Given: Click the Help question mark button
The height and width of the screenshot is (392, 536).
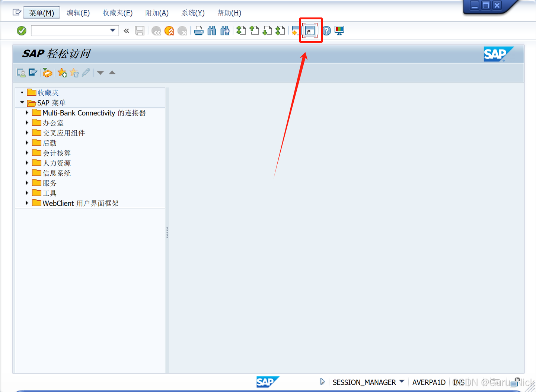Looking at the screenshot, I should (326, 30).
